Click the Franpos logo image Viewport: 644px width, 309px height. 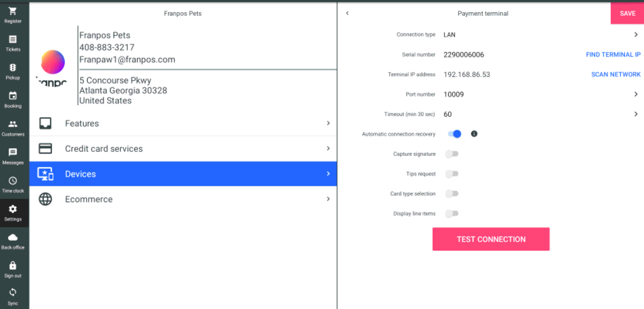52,68
